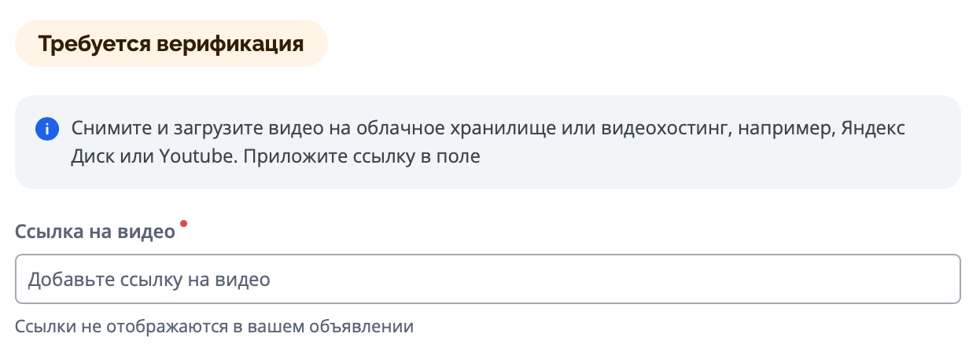Click the word "Снимите" in the banner
This screenshot has height=363, width=980.
coord(100,129)
